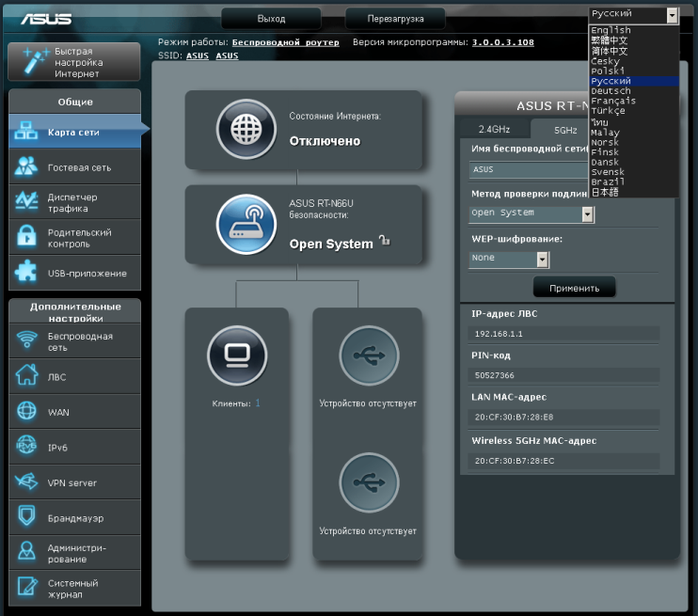
Task: Click the administration user icon
Action: point(26,550)
